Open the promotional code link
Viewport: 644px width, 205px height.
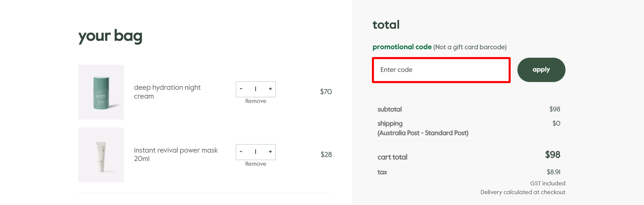point(401,47)
